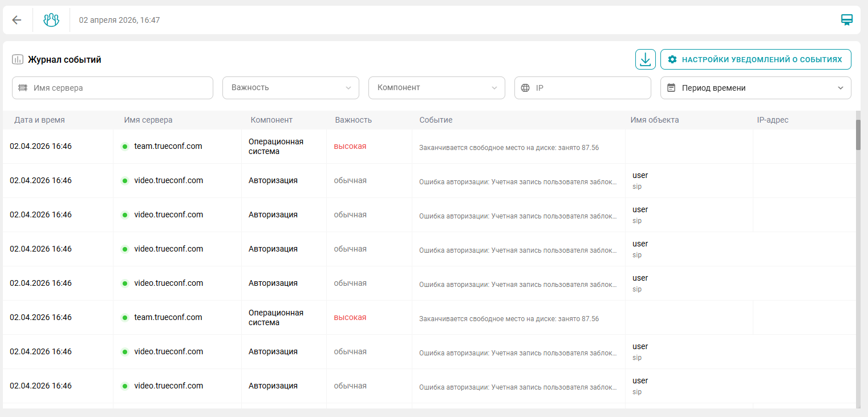Image resolution: width=868 pixels, height=417 pixels.
Task: Click the Журнал событий title
Action: point(64,59)
